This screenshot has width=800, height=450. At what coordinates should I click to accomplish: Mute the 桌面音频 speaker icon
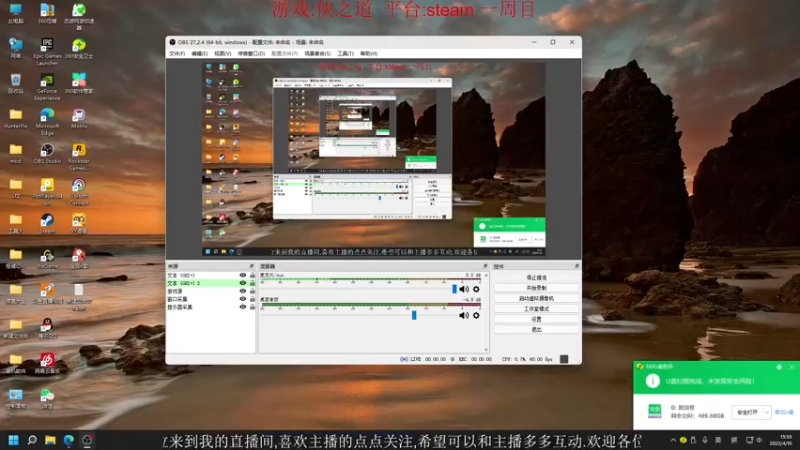point(463,315)
